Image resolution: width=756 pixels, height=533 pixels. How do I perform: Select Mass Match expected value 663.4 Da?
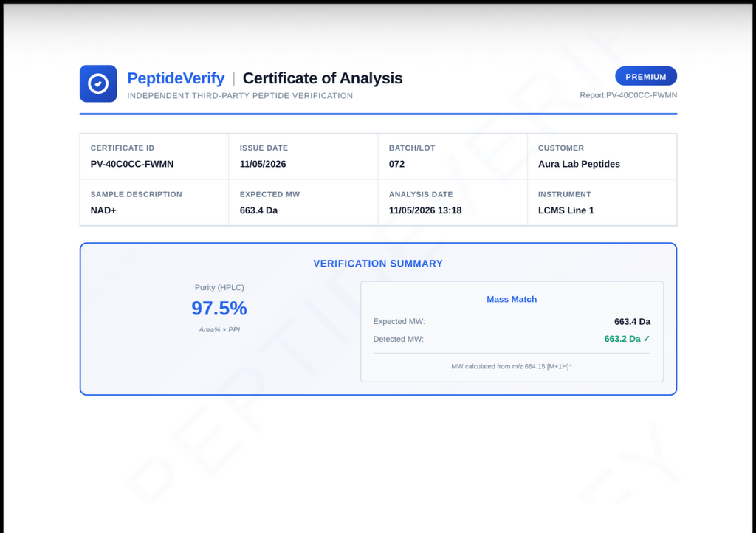click(632, 321)
